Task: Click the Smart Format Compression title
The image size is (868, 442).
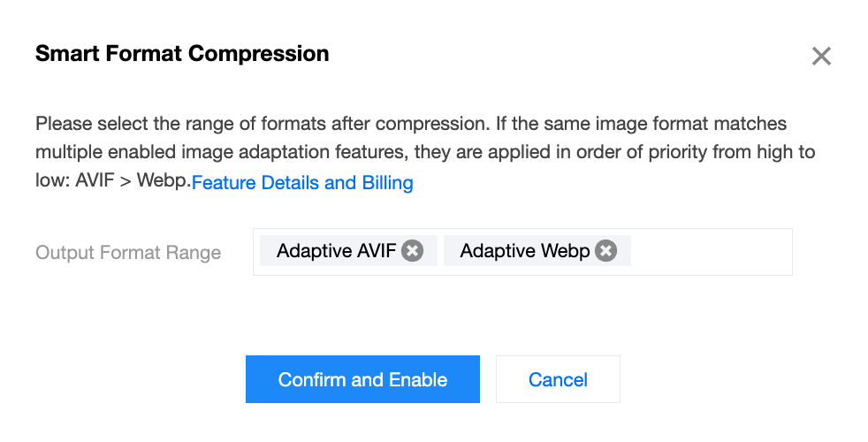Action: coord(182,54)
